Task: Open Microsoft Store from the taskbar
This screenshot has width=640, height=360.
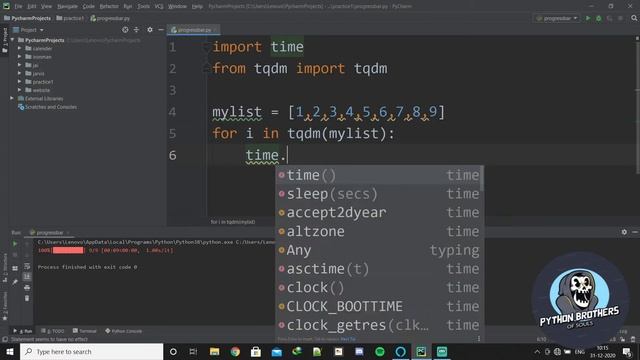Action: click(256, 351)
